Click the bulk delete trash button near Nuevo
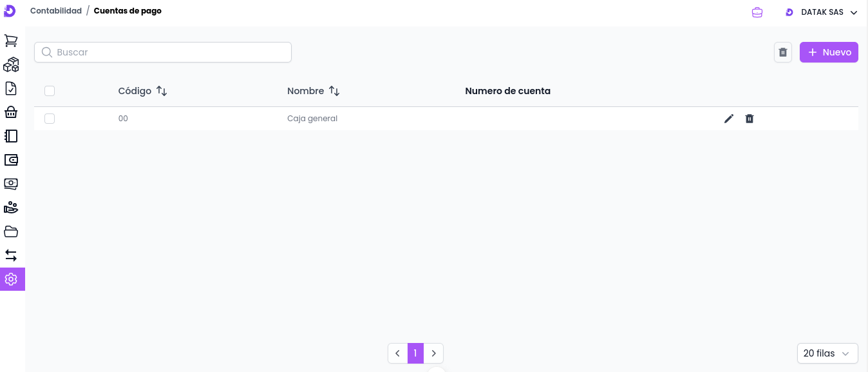 (x=783, y=52)
